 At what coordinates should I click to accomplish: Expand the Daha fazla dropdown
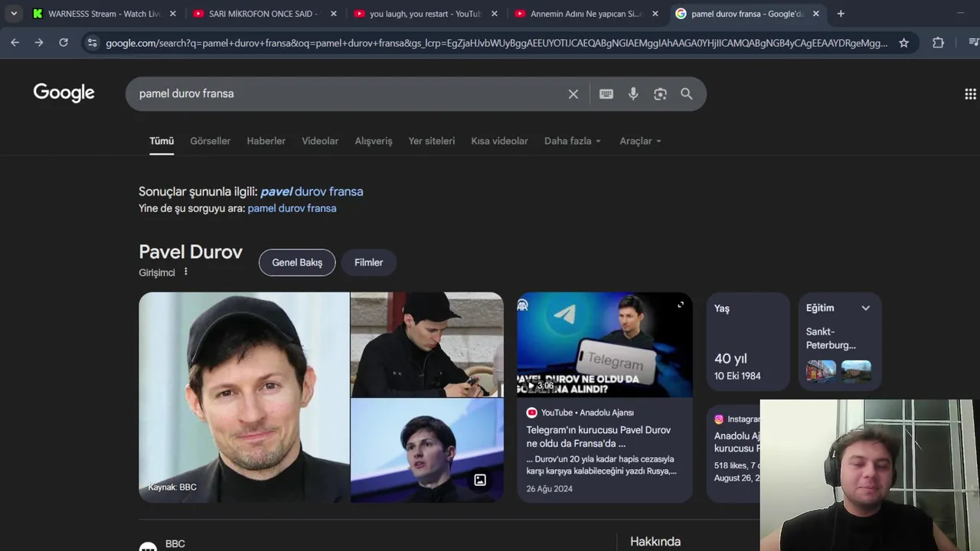pos(573,141)
